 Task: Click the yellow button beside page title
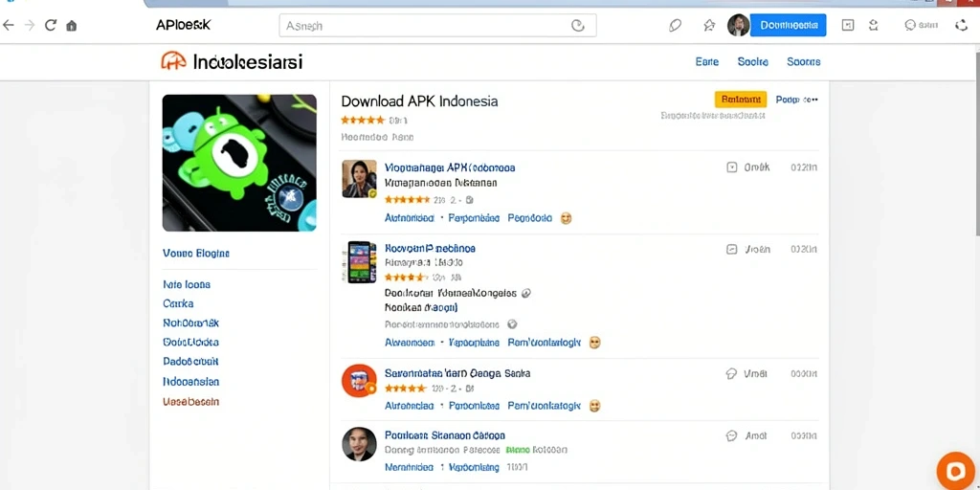point(741,100)
